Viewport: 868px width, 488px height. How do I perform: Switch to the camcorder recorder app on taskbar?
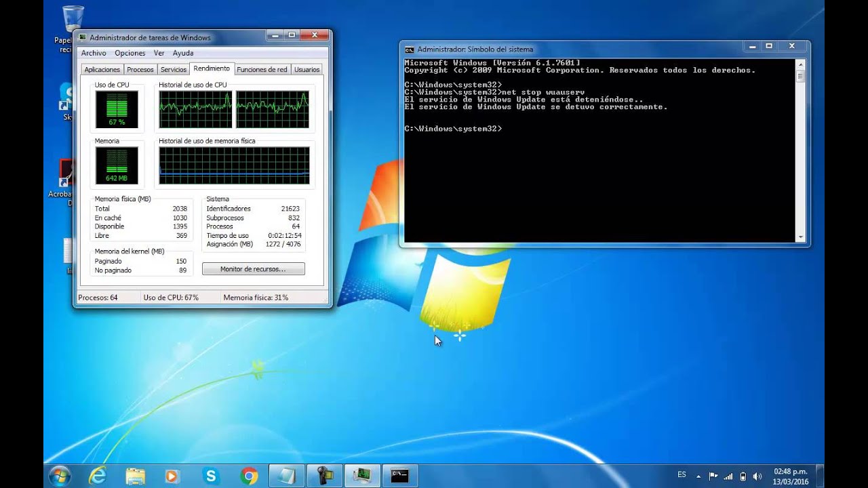(325, 476)
